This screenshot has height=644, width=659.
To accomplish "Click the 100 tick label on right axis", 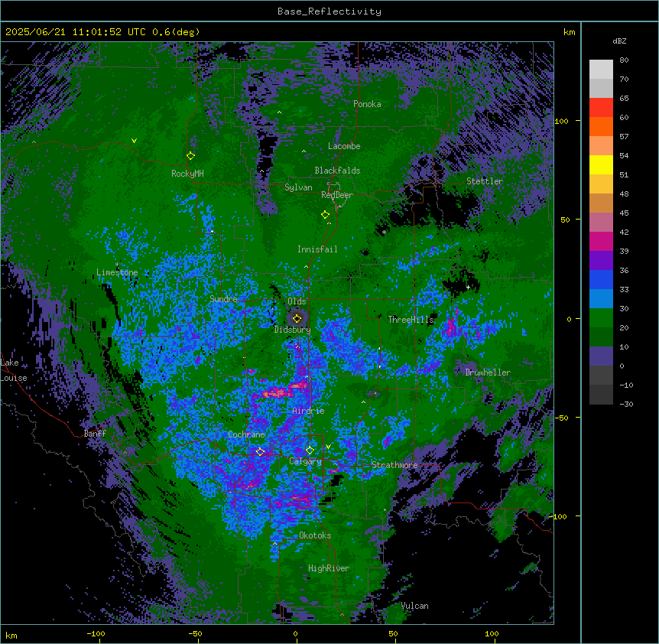I will pos(561,122).
